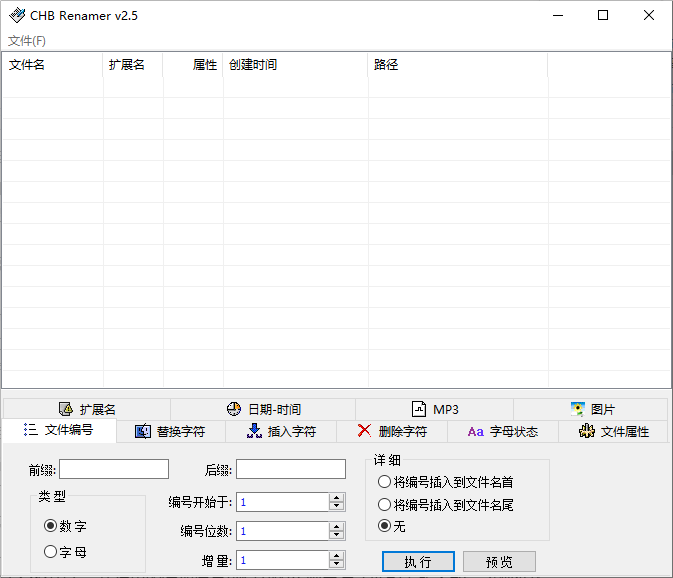Screen dimensions: 673x578
Task: Select the 字母 radio button
Action: click(x=51, y=551)
